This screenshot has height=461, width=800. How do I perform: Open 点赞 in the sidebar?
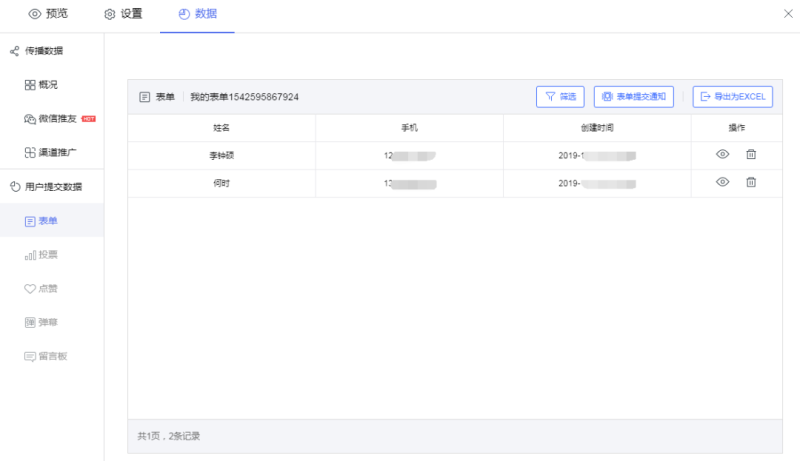click(46, 289)
